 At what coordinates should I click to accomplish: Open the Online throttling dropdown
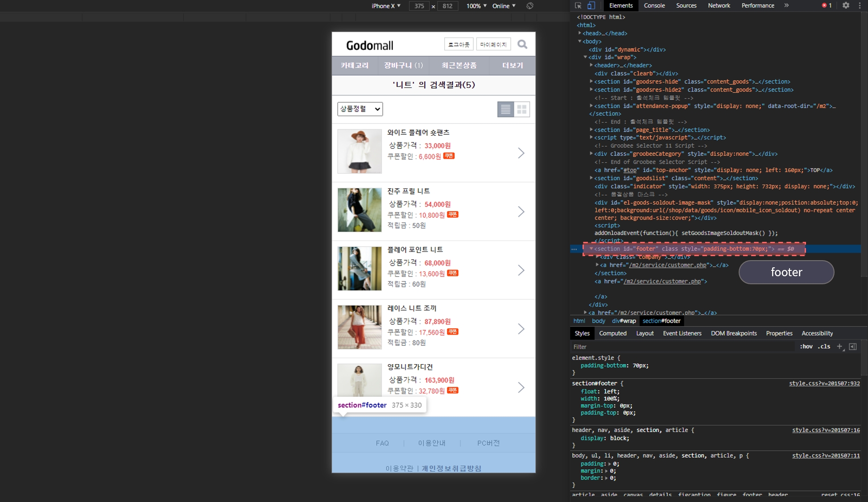[x=504, y=6]
